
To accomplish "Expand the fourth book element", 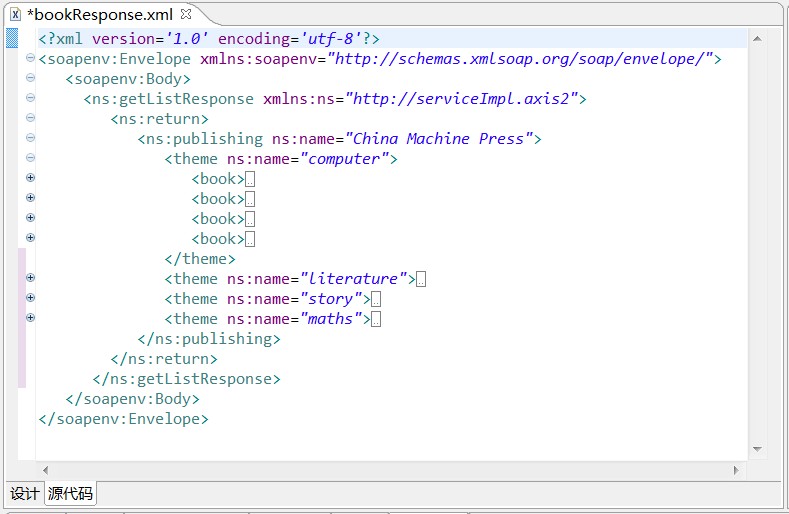I will coord(30,238).
